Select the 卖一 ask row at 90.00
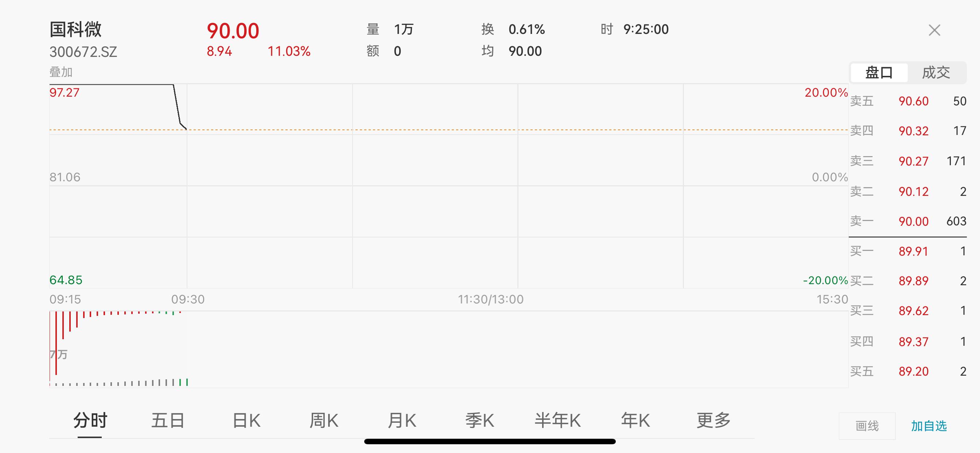This screenshot has width=980, height=453. click(908, 221)
